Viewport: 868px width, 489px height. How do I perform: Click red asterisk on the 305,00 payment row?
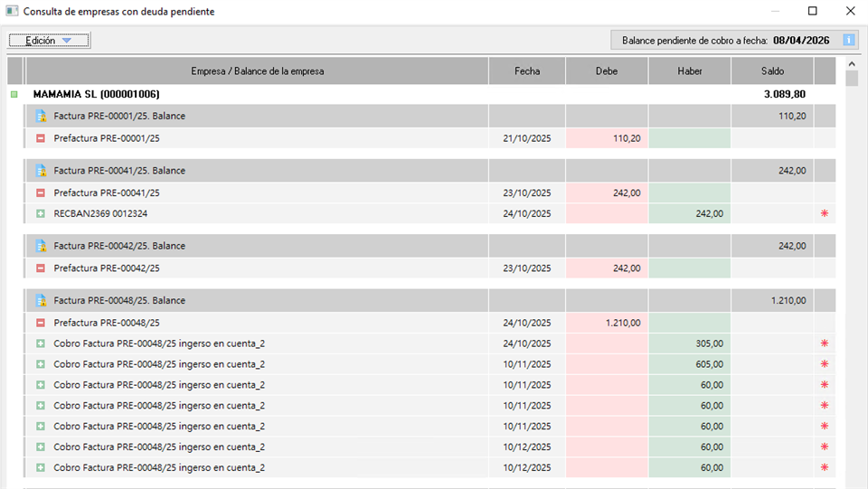pyautogui.click(x=824, y=343)
